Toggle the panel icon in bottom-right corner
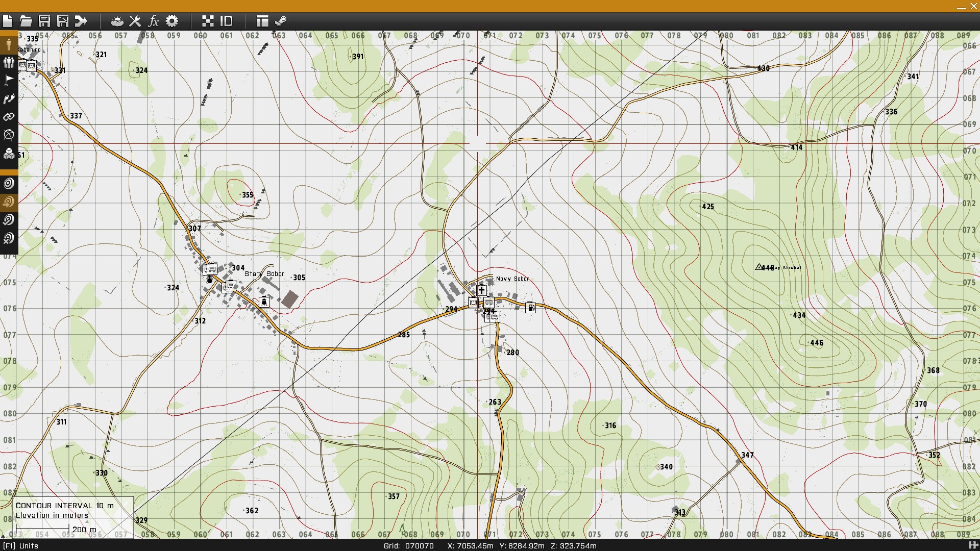The width and height of the screenshot is (980, 551). (973, 545)
